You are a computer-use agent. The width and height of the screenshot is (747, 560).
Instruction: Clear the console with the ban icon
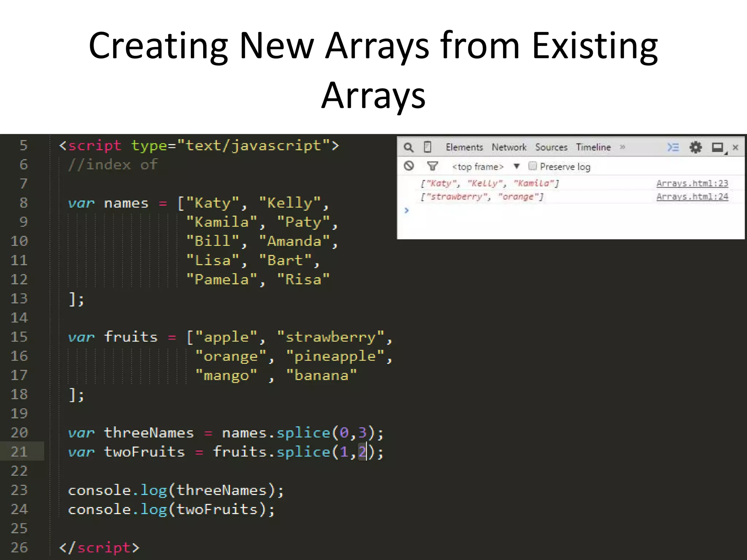click(x=409, y=166)
